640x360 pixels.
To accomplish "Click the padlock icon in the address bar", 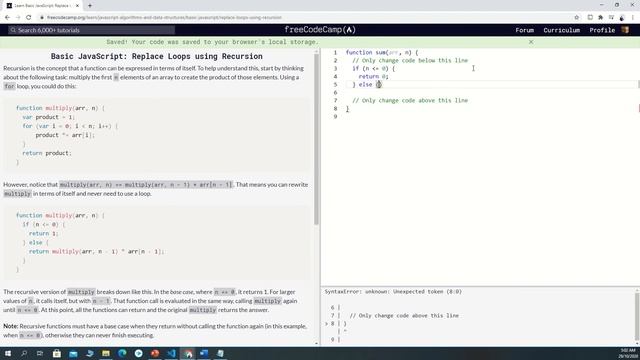I will pos(42,18).
